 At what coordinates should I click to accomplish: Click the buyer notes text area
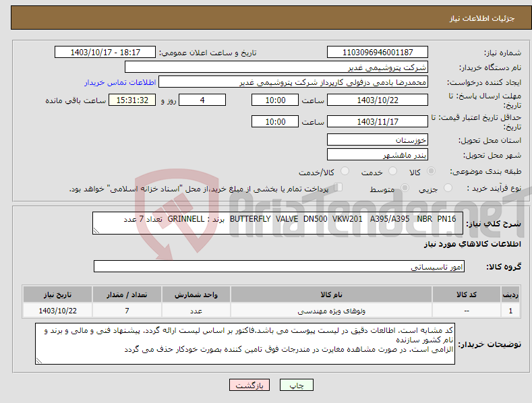(x=245, y=344)
